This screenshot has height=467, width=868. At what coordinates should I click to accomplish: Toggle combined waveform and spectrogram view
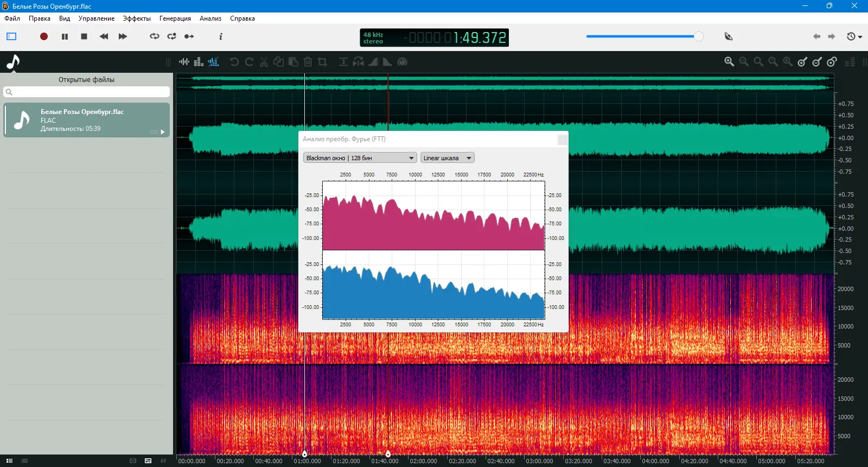click(214, 62)
